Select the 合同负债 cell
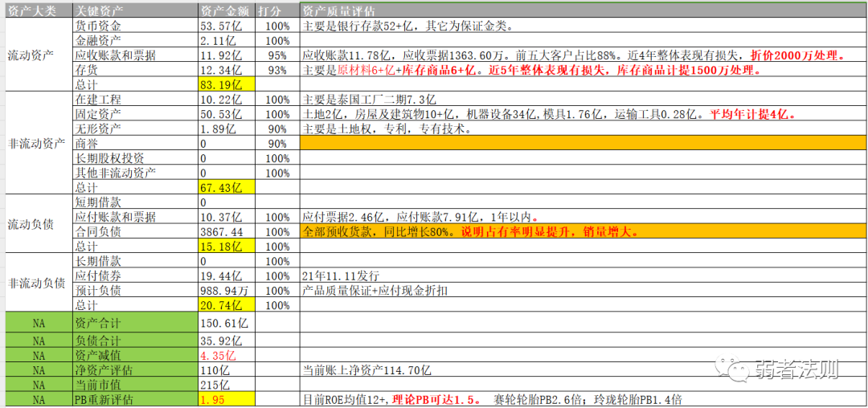This screenshot has height=408, width=868. pyautogui.click(x=136, y=231)
